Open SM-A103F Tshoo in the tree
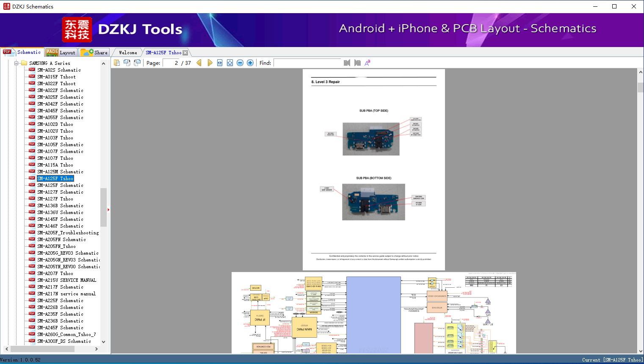The image size is (644, 364). (x=55, y=138)
